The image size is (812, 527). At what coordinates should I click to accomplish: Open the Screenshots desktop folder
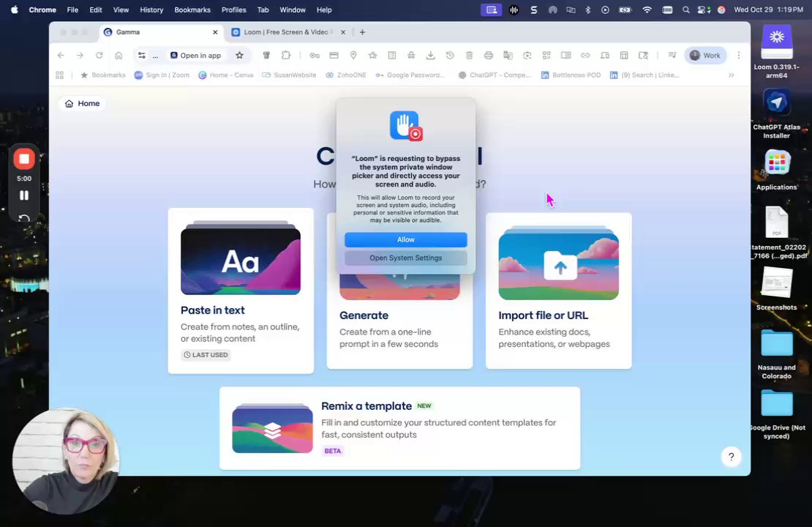click(776, 288)
